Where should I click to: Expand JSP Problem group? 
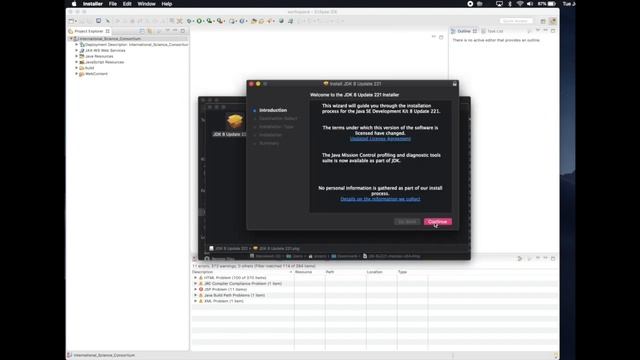(x=195, y=289)
